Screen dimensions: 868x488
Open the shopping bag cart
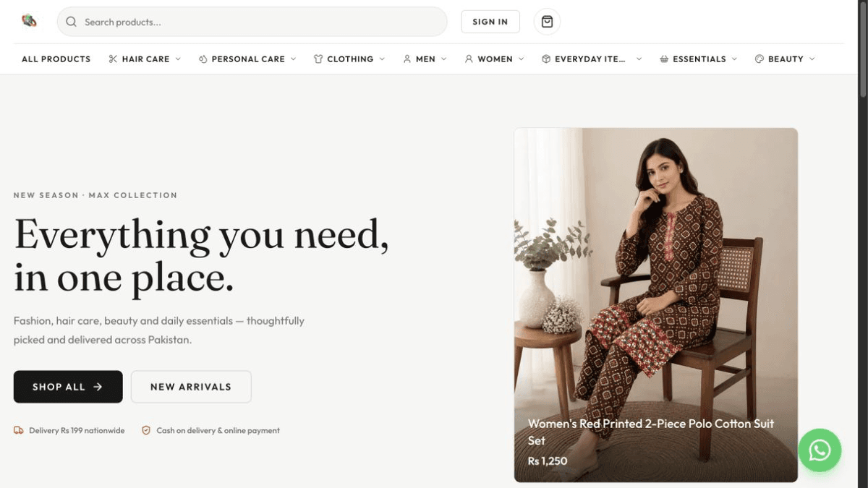pos(547,22)
